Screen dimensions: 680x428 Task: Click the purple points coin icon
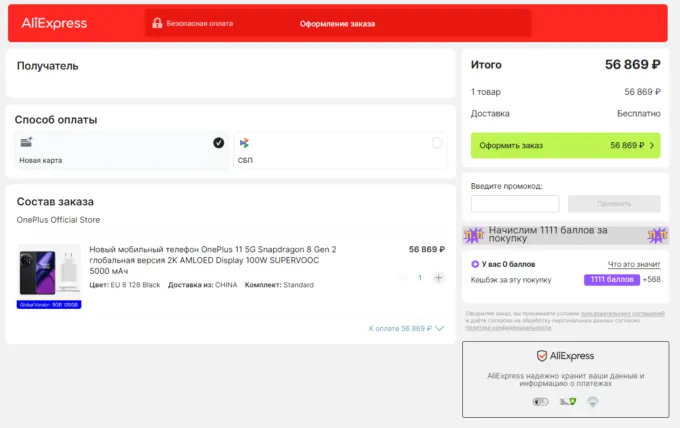point(474,264)
